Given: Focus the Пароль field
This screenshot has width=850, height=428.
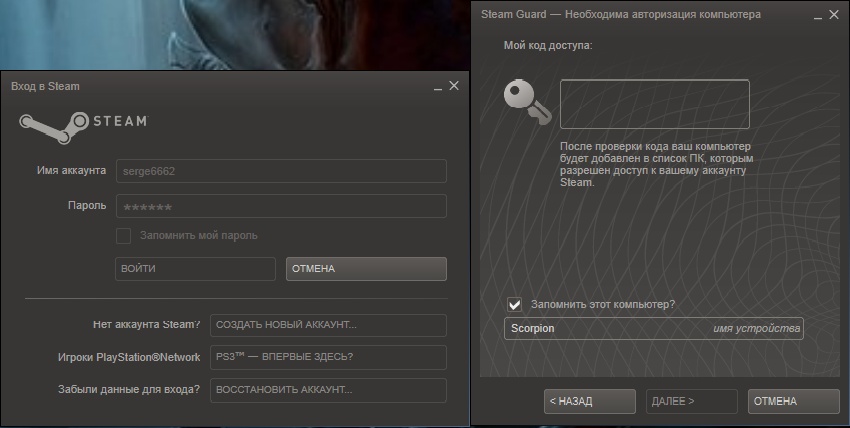Looking at the screenshot, I should 281,206.
